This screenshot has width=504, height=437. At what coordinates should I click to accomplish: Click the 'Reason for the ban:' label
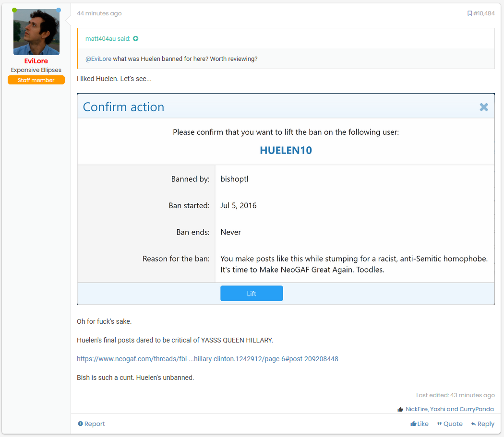pyautogui.click(x=176, y=259)
